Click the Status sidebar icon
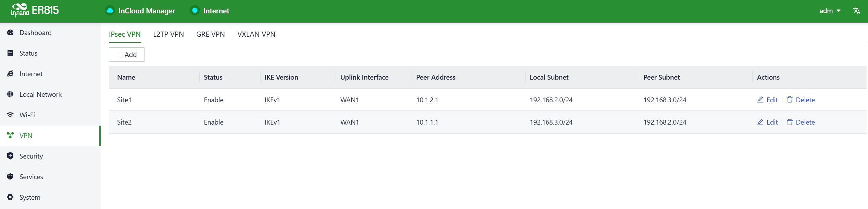 10,53
